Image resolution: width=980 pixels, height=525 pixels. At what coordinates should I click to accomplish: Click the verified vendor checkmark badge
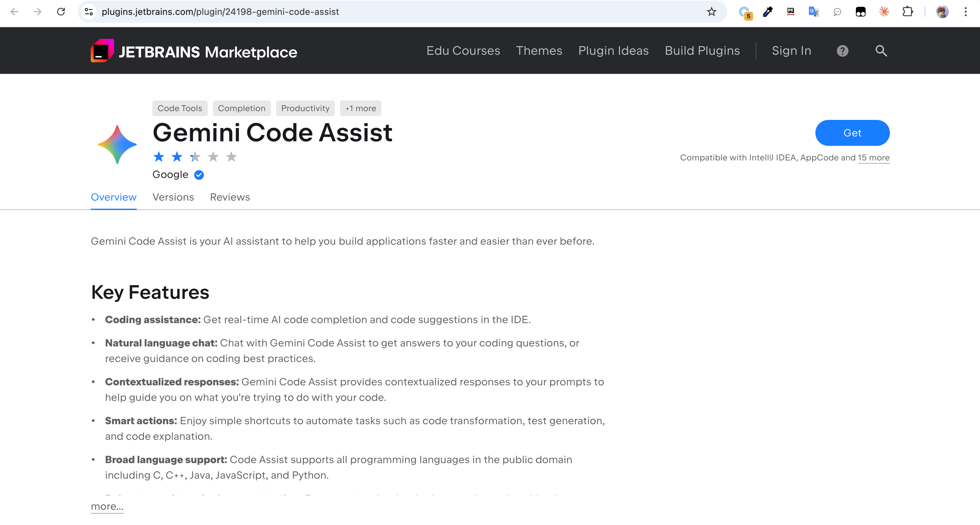click(x=199, y=175)
